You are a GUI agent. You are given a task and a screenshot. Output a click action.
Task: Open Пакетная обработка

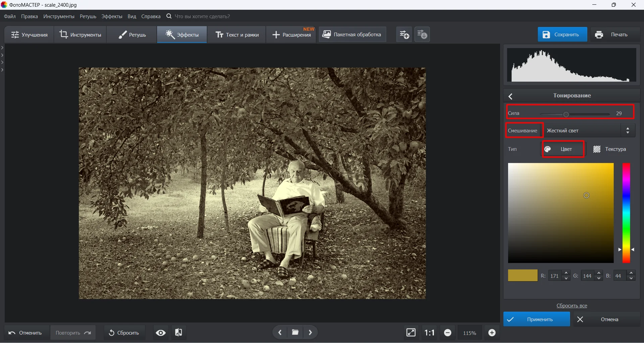pos(352,34)
